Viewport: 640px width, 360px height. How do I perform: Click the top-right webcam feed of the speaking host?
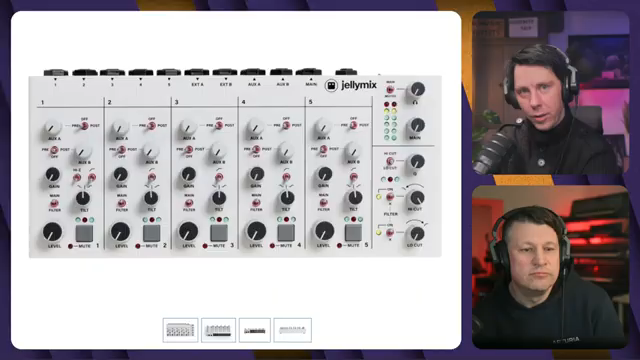[551, 93]
